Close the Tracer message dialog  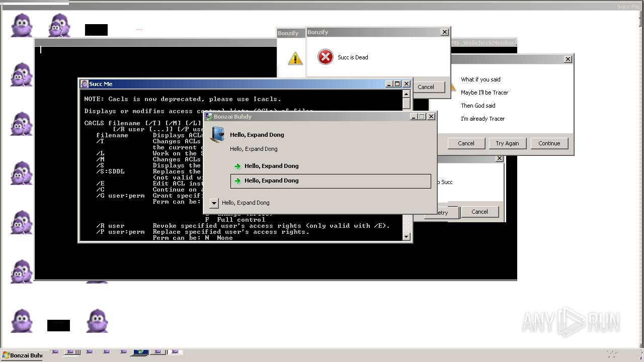[x=568, y=59]
